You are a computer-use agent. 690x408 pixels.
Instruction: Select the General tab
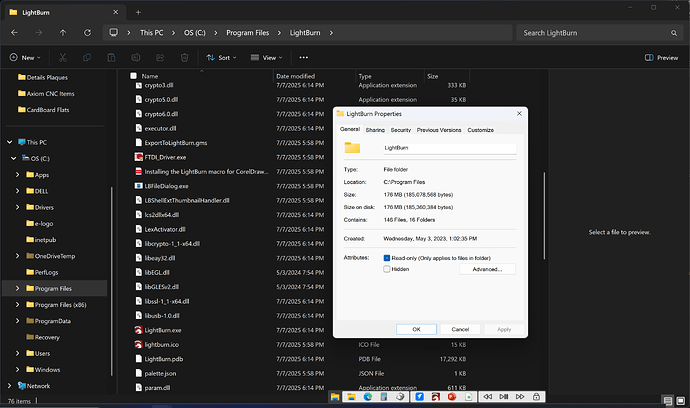pyautogui.click(x=350, y=129)
